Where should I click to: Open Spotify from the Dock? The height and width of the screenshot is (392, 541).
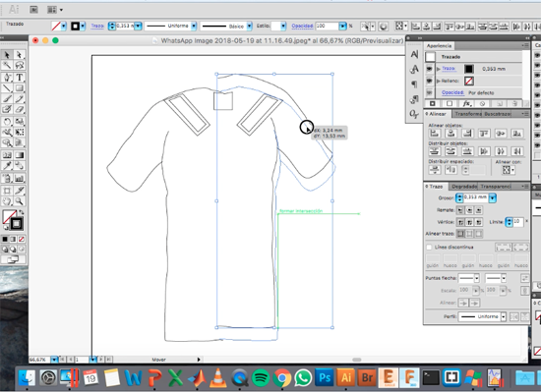pyautogui.click(x=261, y=377)
